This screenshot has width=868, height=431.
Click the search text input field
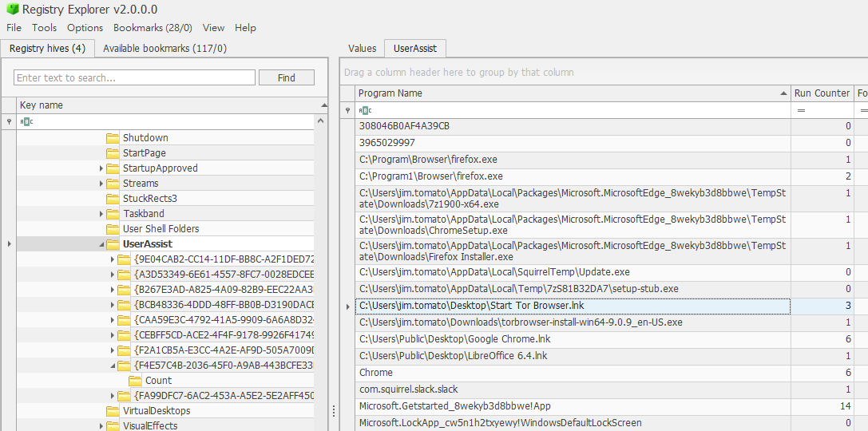coord(134,77)
